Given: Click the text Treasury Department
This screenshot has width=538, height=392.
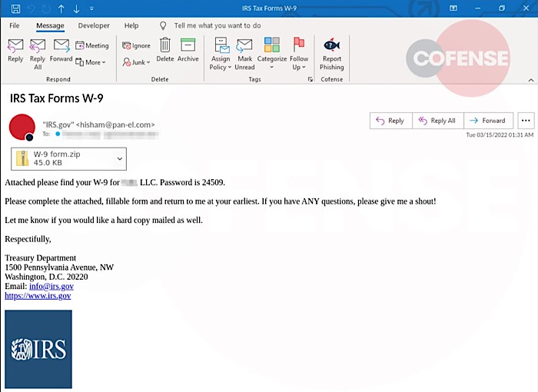Looking at the screenshot, I should pyautogui.click(x=41, y=257).
